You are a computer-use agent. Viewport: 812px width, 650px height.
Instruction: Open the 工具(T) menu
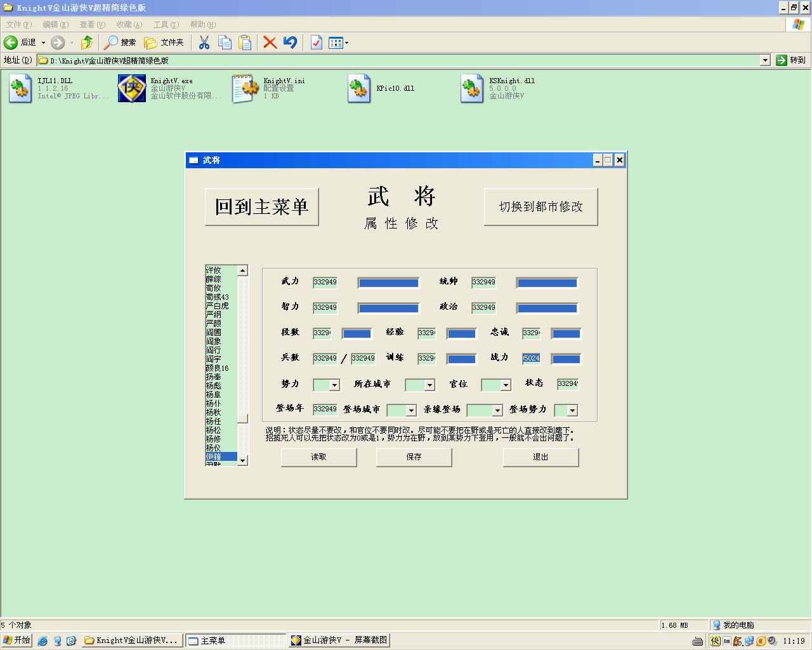coord(166,25)
